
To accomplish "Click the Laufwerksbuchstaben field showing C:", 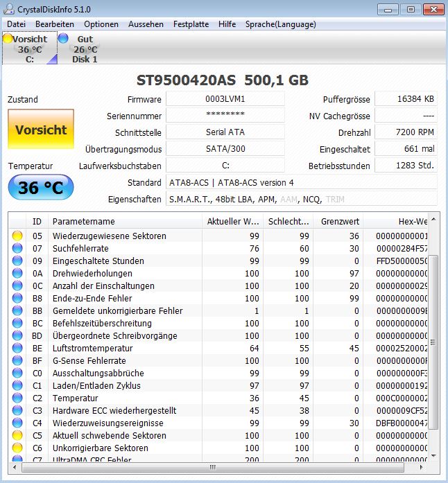I will tap(225, 166).
